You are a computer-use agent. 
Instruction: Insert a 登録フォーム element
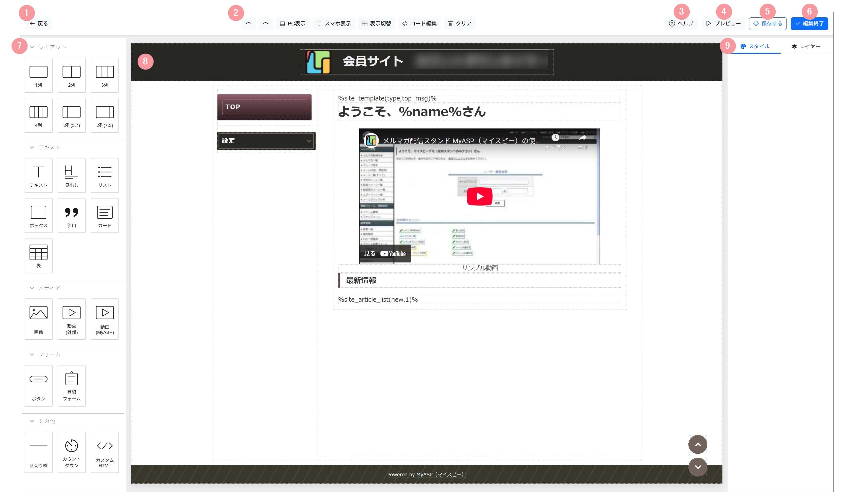coord(71,385)
